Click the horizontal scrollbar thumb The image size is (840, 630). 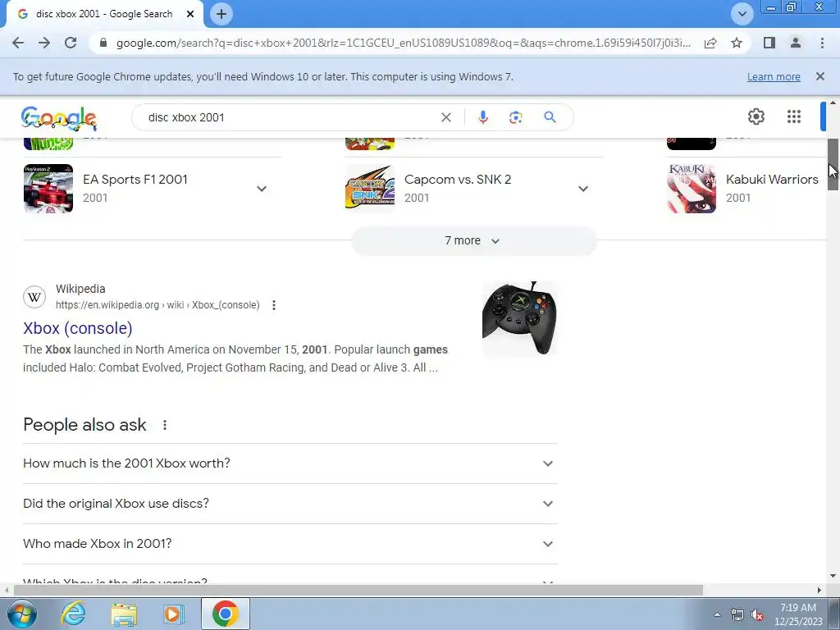click(x=358, y=590)
